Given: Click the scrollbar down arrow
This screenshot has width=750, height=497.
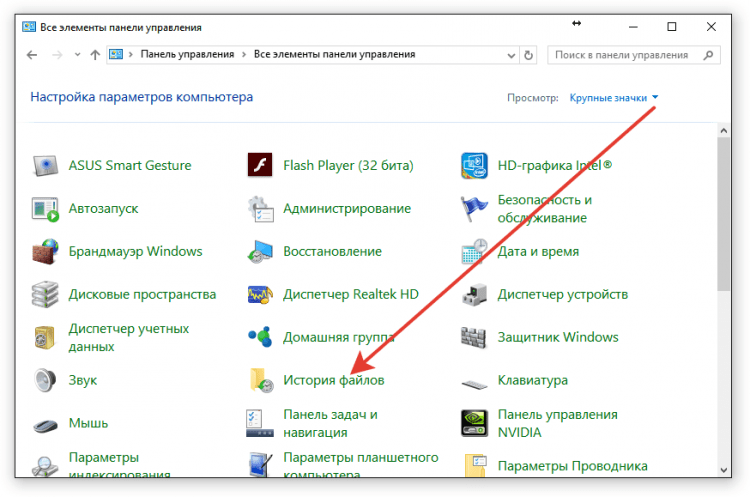Looking at the screenshot, I should tap(723, 470).
